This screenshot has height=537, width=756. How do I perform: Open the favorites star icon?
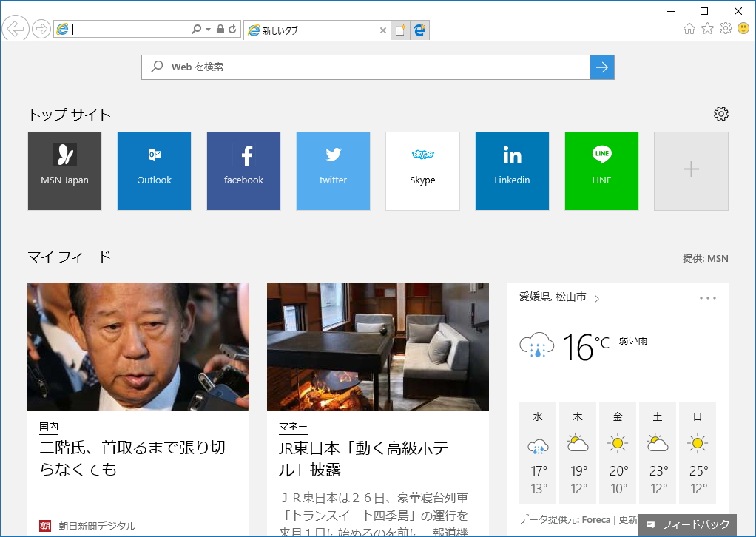click(707, 28)
